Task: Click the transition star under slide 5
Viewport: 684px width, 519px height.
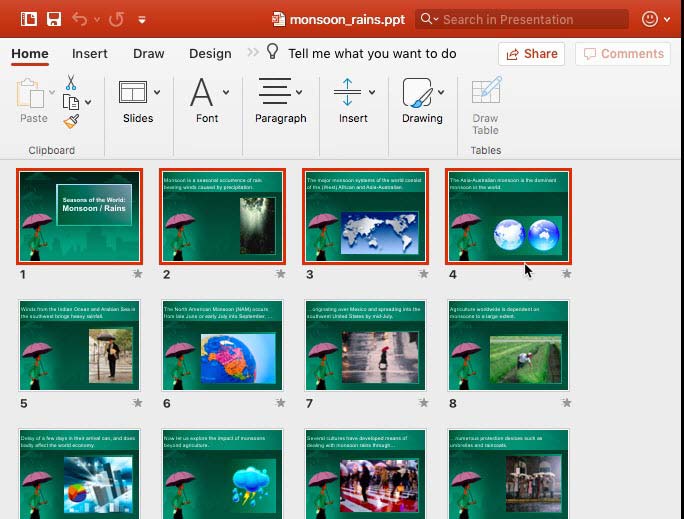Action: tap(137, 403)
